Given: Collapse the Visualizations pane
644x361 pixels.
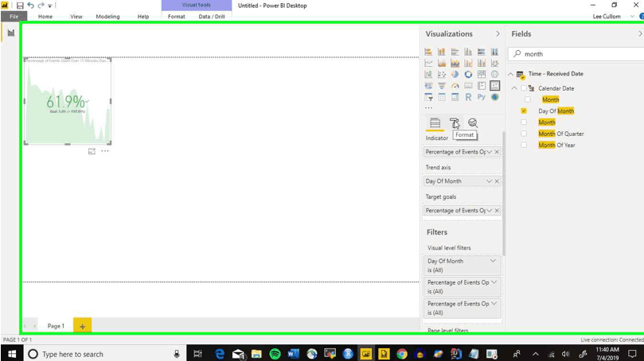Looking at the screenshot, I should point(498,33).
